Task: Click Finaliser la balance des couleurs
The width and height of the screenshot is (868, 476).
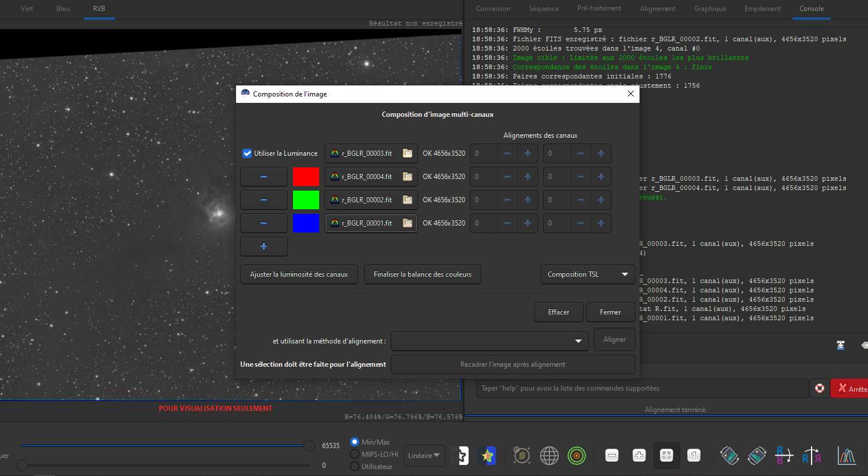Action: tap(423, 274)
